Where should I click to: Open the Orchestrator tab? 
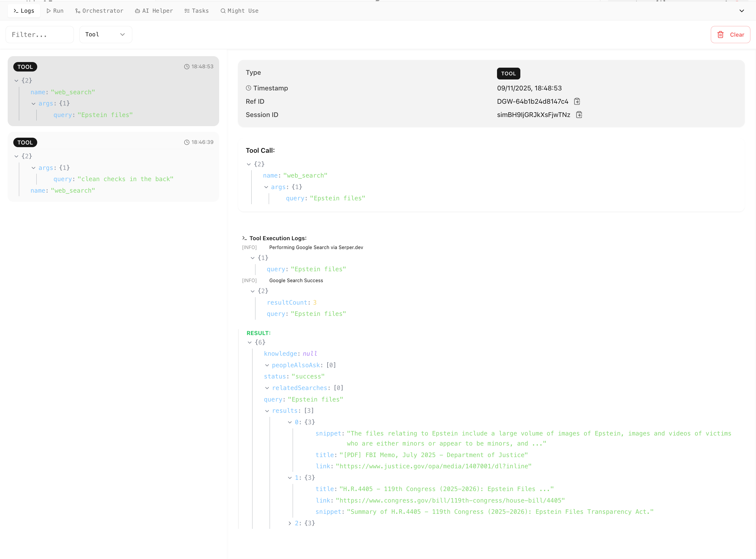(x=99, y=11)
